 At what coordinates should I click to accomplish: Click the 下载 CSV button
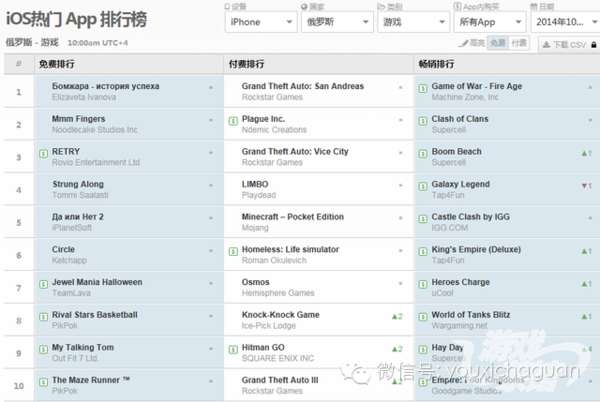(x=569, y=45)
